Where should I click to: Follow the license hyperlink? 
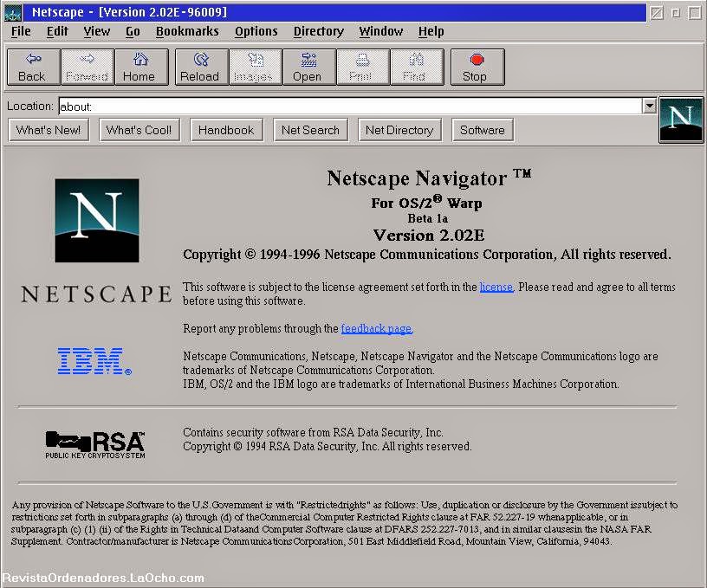496,287
